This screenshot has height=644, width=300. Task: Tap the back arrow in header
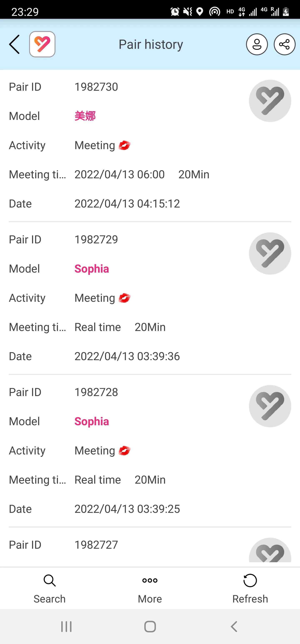[x=15, y=44]
